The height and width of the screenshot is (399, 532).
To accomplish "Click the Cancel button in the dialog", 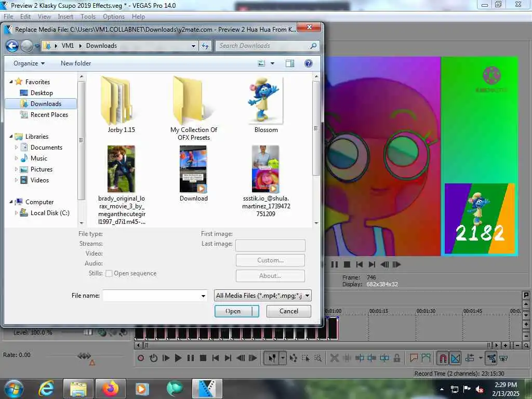I will (289, 311).
